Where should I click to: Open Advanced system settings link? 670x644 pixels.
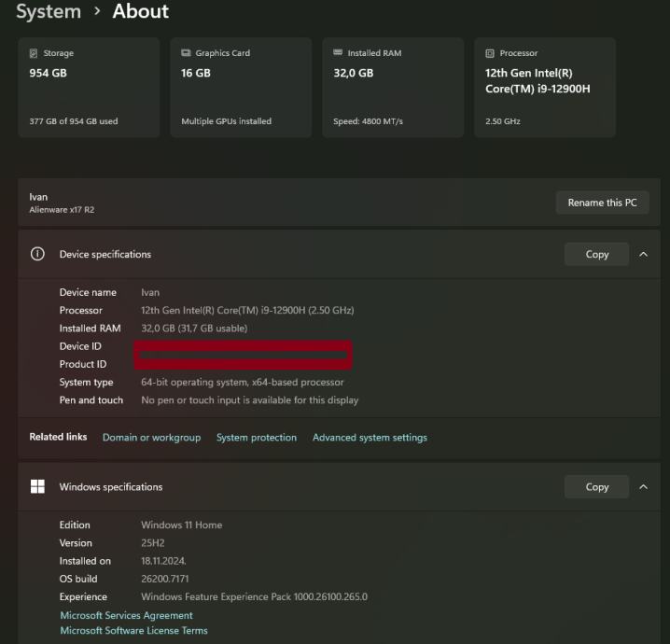370,437
